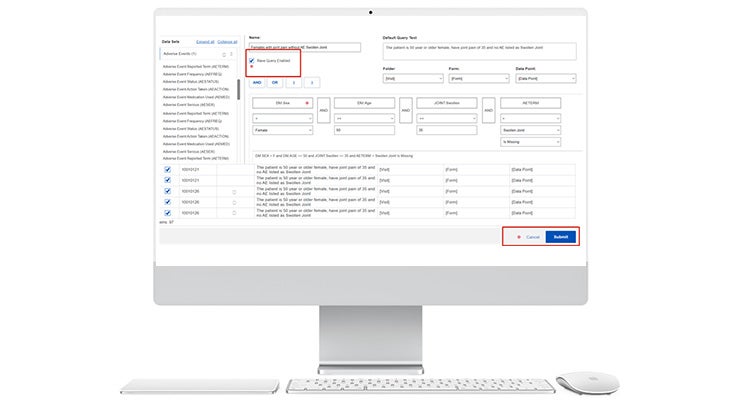
Task: Uncheck the last result row checkbox
Action: click(168, 212)
